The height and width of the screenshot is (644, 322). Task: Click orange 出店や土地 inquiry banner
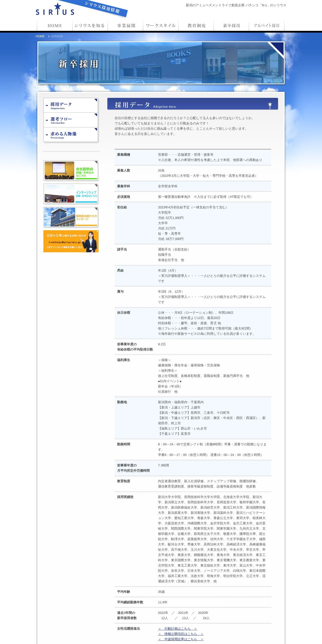click(71, 241)
